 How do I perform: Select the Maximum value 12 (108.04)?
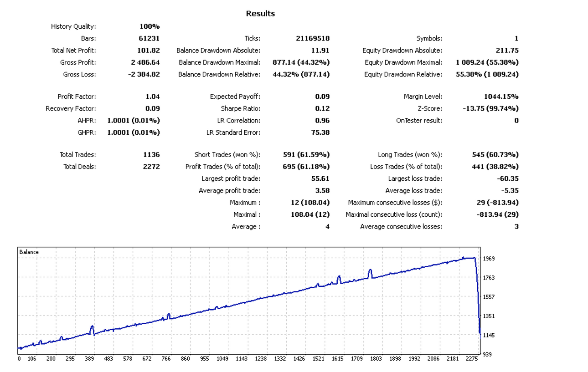click(x=310, y=203)
